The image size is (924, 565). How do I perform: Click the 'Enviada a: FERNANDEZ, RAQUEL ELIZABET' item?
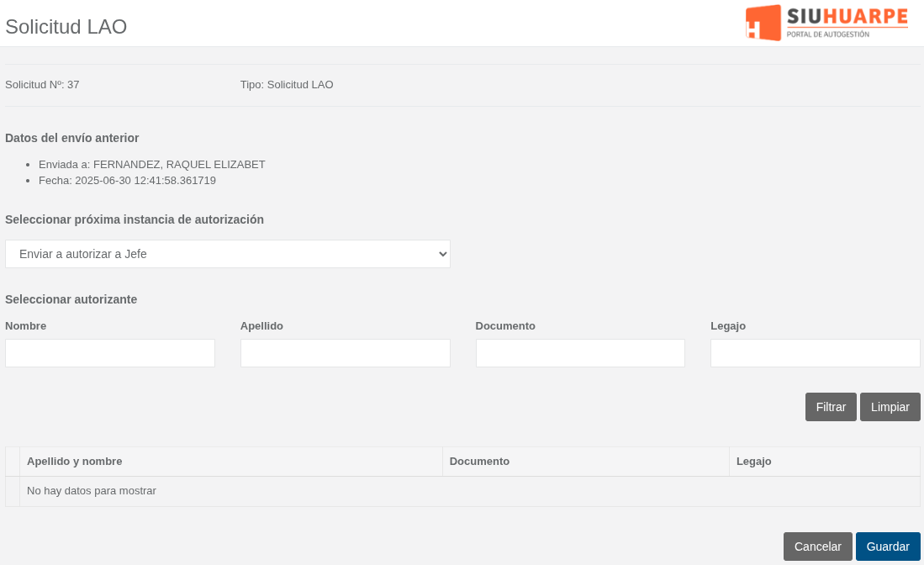[x=152, y=165]
